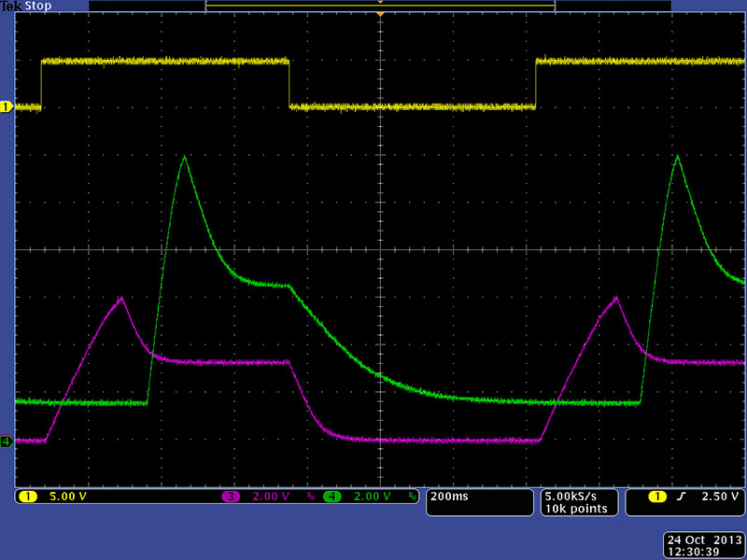This screenshot has height=560, width=747.
Task: Click bandwidth limit icon beside channel 4 scale
Action: point(411,497)
